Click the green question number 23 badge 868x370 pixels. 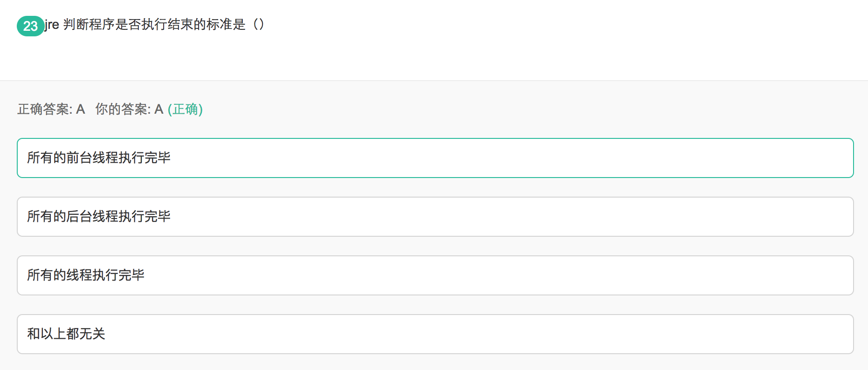[x=31, y=26]
